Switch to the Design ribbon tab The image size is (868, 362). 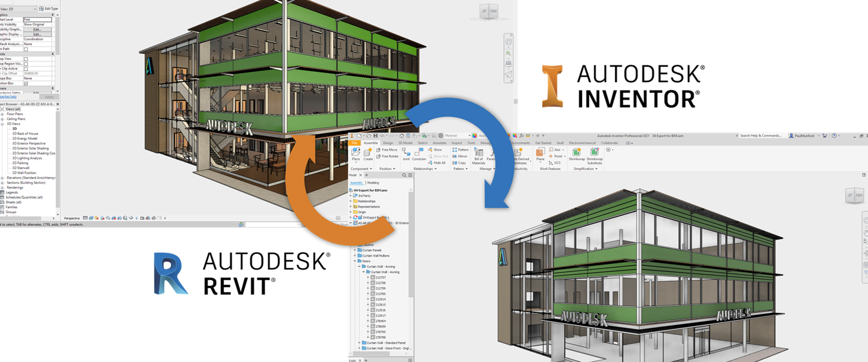click(388, 143)
